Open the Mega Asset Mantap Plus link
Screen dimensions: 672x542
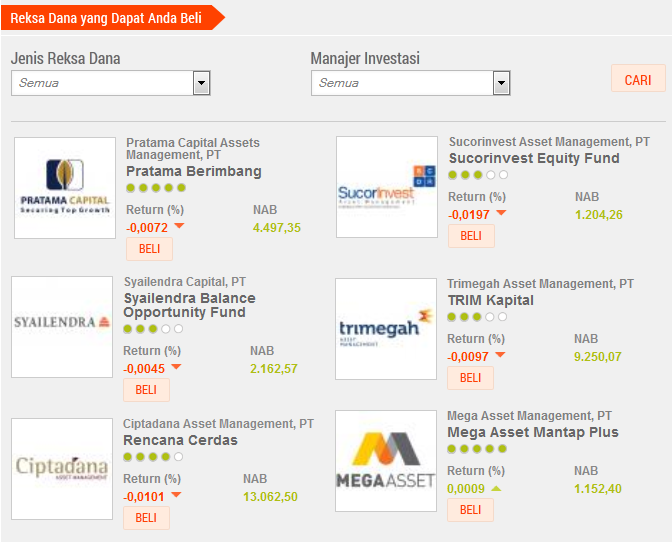pyautogui.click(x=533, y=432)
